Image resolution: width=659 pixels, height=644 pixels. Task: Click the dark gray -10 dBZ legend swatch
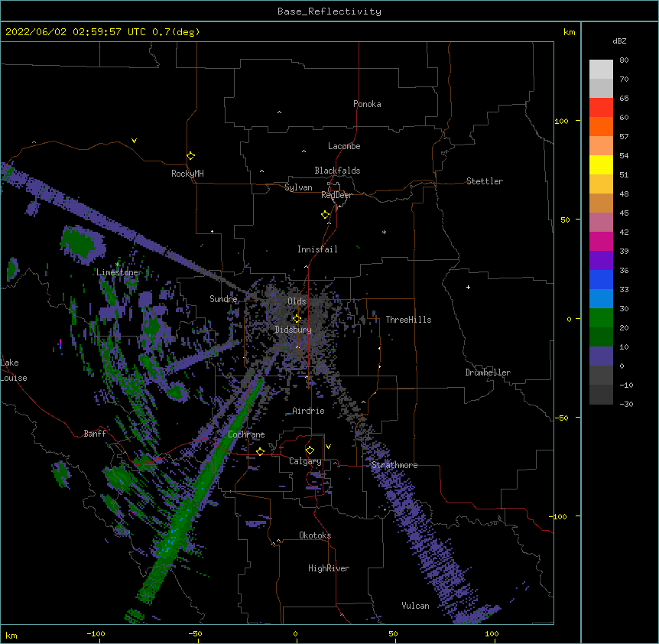coord(601,395)
